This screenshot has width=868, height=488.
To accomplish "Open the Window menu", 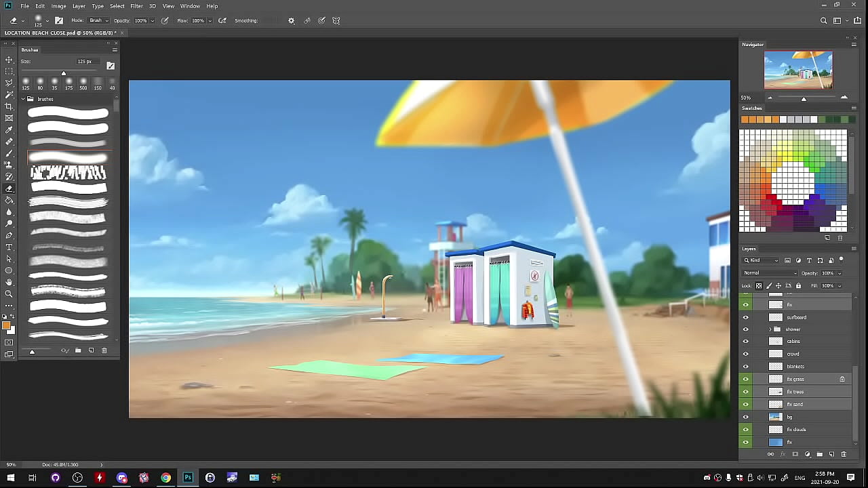I will point(190,6).
